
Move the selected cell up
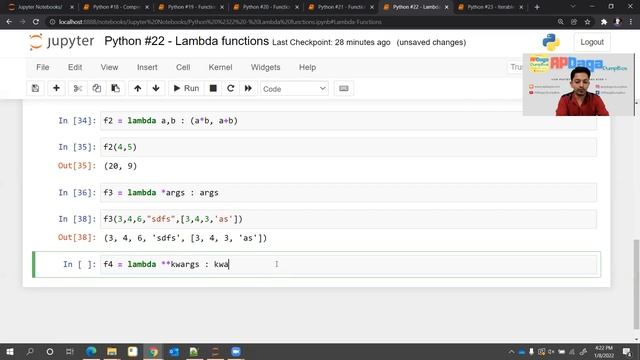click(x=138, y=89)
